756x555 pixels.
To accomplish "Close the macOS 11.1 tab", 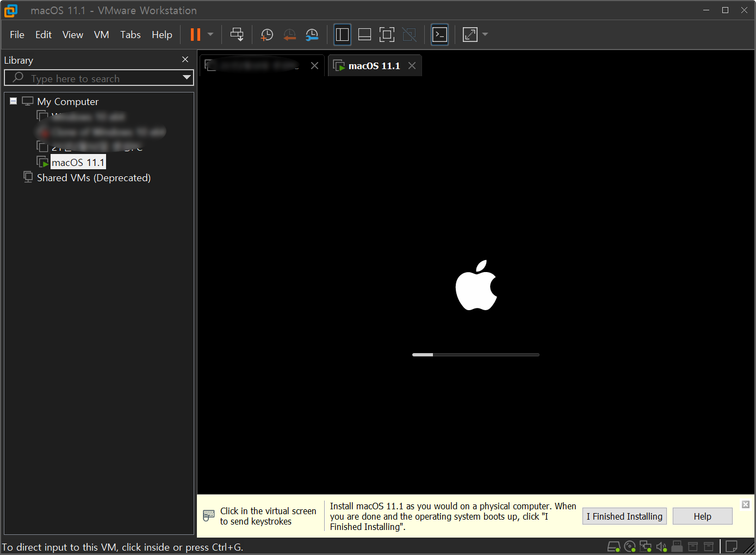I will pyautogui.click(x=412, y=66).
